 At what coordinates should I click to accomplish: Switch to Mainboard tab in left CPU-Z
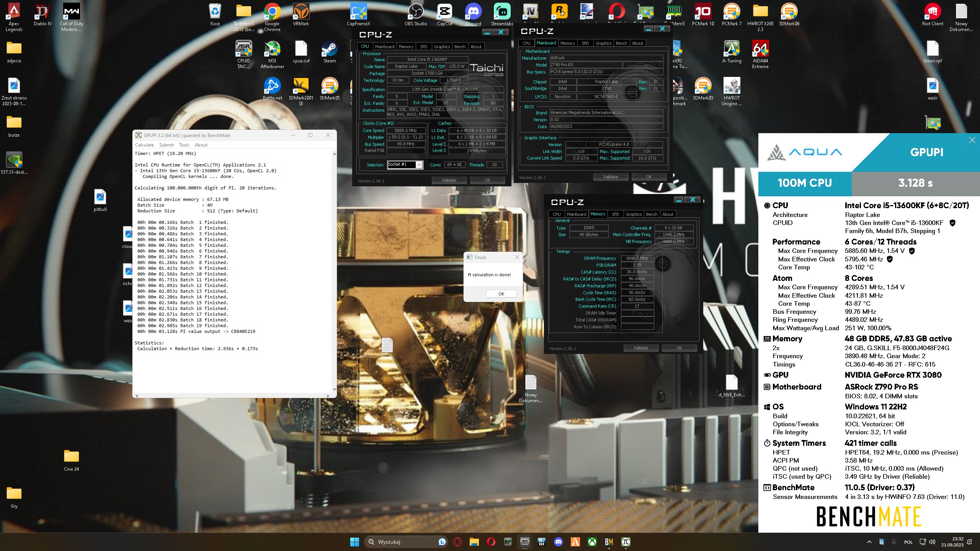(x=385, y=47)
